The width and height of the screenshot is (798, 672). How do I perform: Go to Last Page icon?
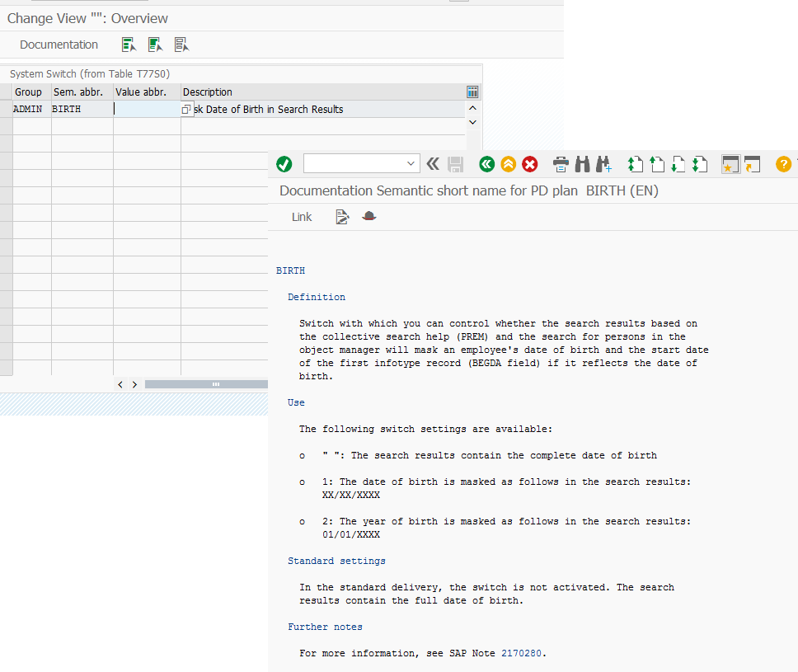[700, 164]
